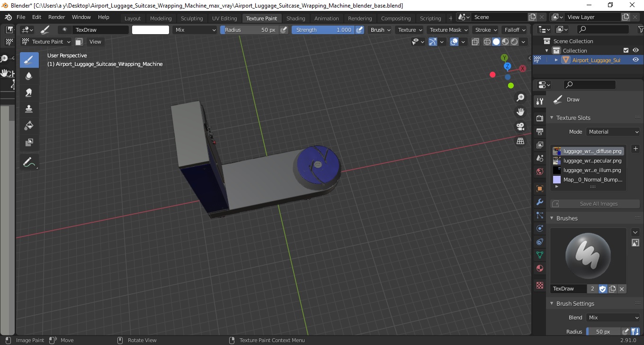Image resolution: width=644 pixels, height=345 pixels.
Task: Open the Render properties tab
Action: pos(539,118)
